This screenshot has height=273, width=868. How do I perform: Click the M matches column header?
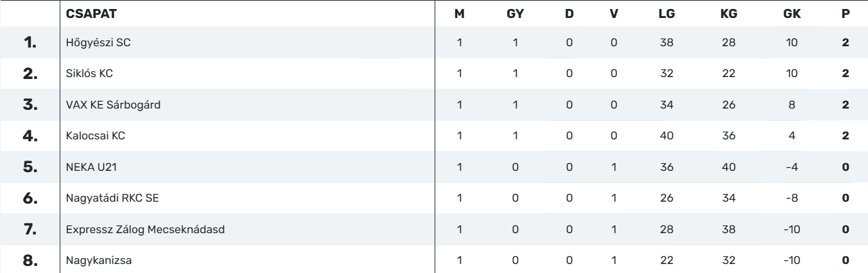[459, 13]
